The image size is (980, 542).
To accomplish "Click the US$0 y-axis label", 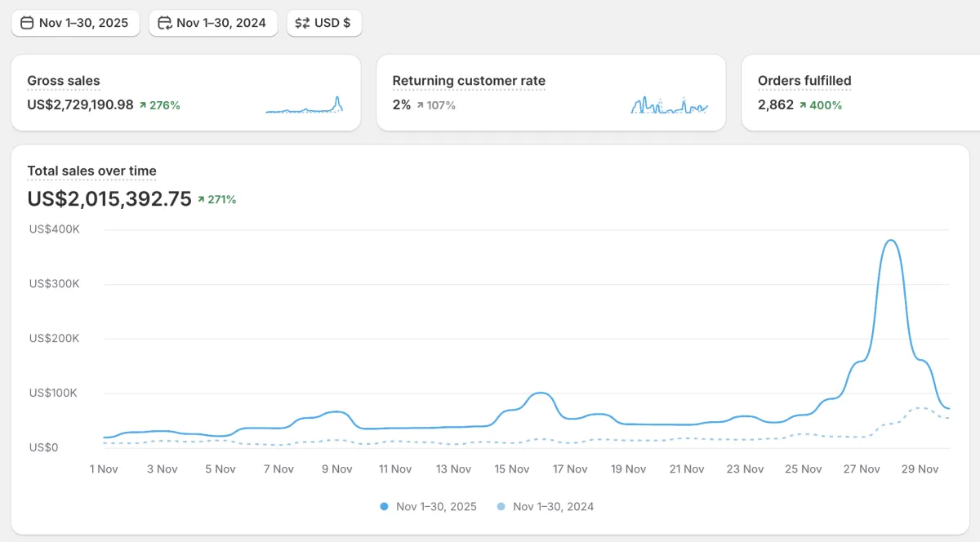I will (43, 447).
